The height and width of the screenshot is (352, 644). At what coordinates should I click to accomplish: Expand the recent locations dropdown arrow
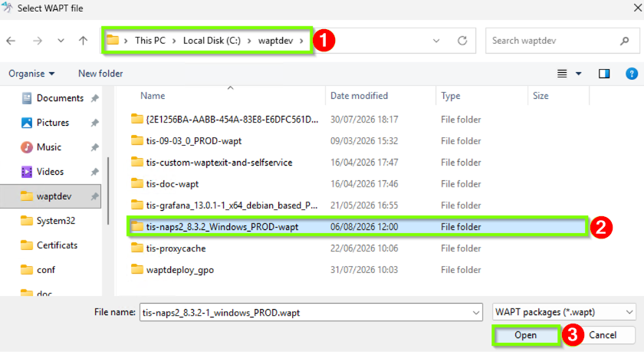tap(61, 41)
